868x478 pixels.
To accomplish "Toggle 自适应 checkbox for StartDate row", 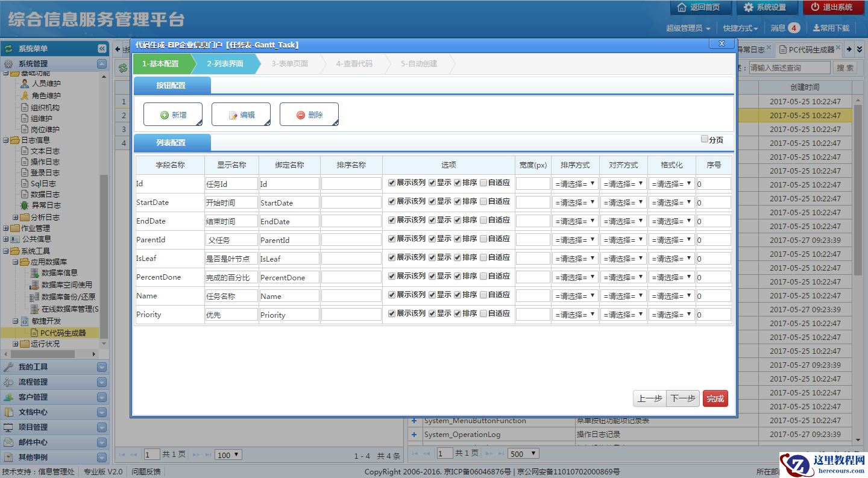I will coord(483,201).
